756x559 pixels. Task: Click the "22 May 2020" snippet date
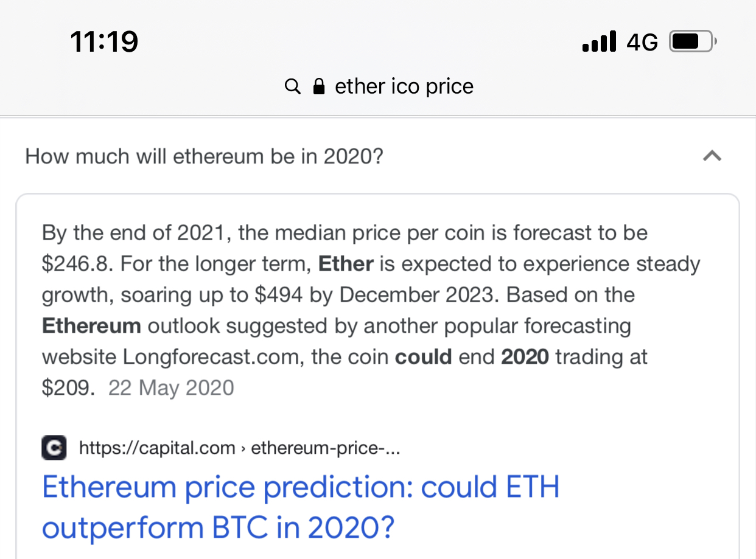(171, 388)
